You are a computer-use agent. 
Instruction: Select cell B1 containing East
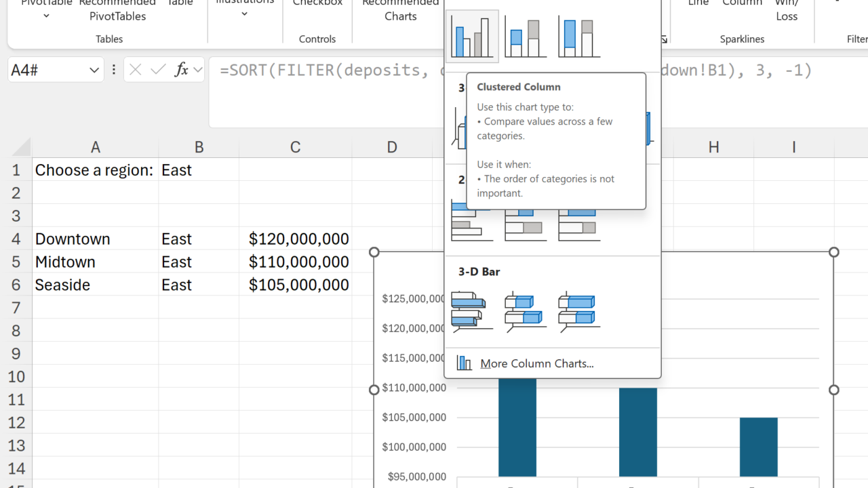click(199, 170)
